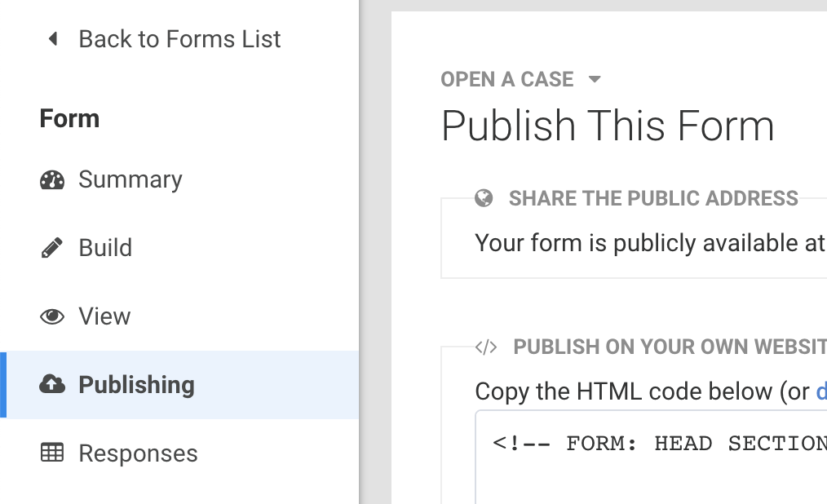The image size is (827, 504).
Task: Expand the OPEN A CASE dropdown arrow
Action: pyautogui.click(x=595, y=80)
